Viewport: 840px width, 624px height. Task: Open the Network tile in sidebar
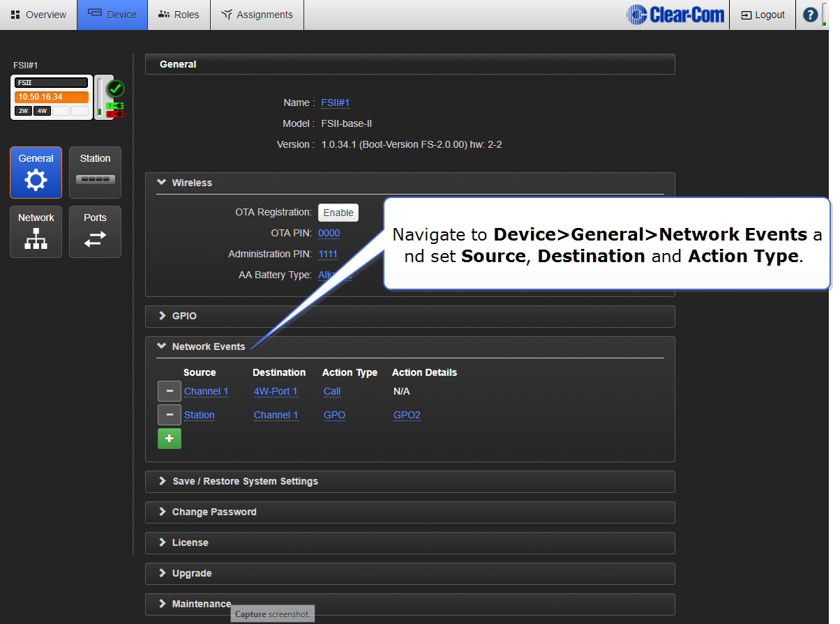(36, 231)
